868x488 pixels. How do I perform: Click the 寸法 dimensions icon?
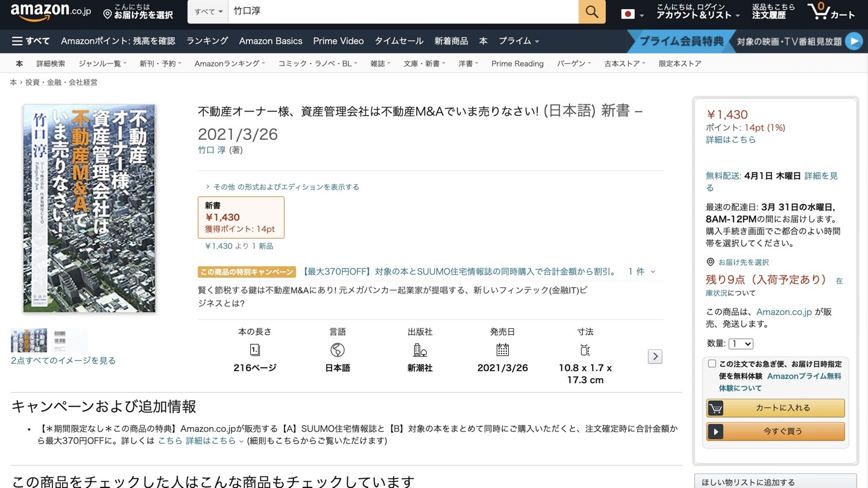point(585,350)
